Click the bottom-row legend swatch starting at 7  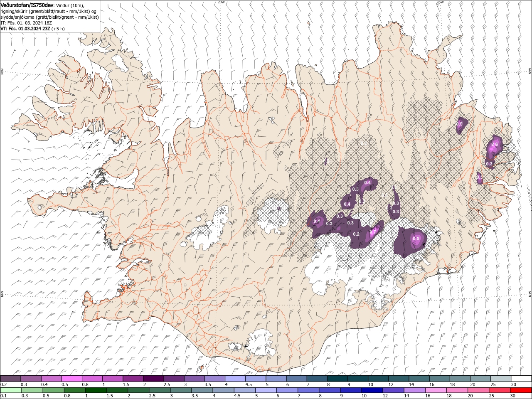[308, 390]
